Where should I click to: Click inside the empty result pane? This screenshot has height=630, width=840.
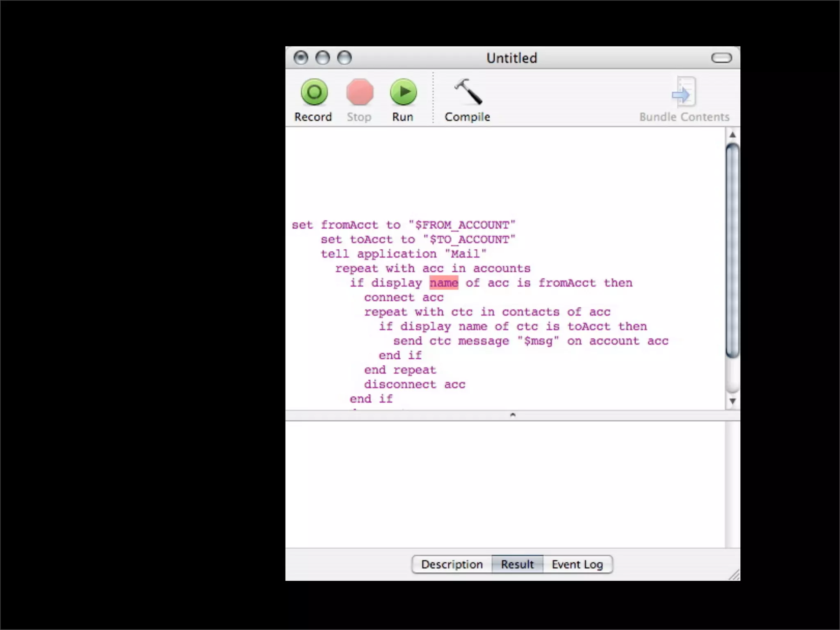(x=505, y=484)
